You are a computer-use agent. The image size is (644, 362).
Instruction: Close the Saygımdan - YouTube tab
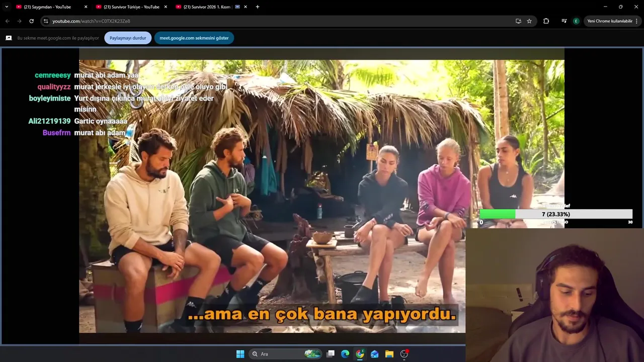pos(86,7)
